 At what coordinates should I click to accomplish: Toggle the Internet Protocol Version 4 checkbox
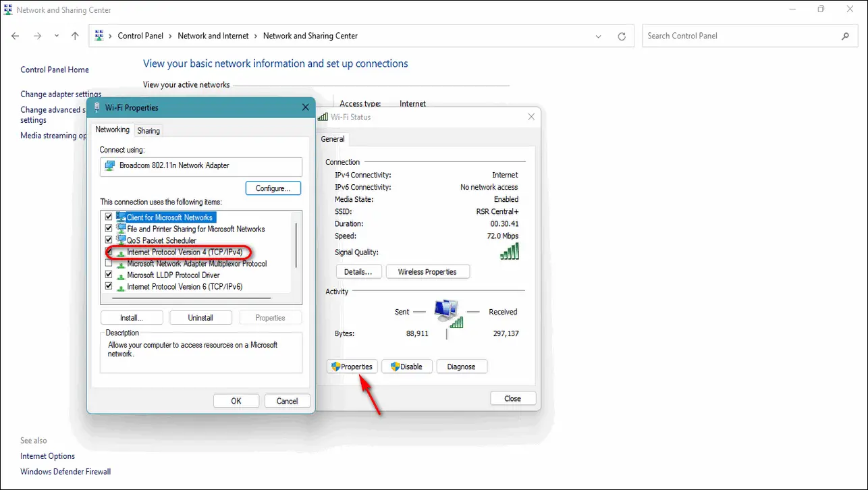click(x=109, y=252)
